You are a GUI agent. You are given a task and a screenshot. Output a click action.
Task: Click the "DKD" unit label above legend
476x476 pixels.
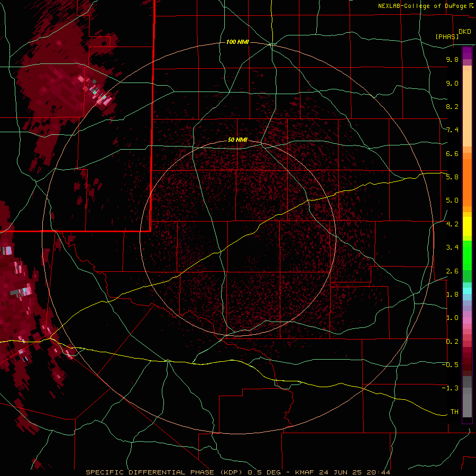coord(465,32)
